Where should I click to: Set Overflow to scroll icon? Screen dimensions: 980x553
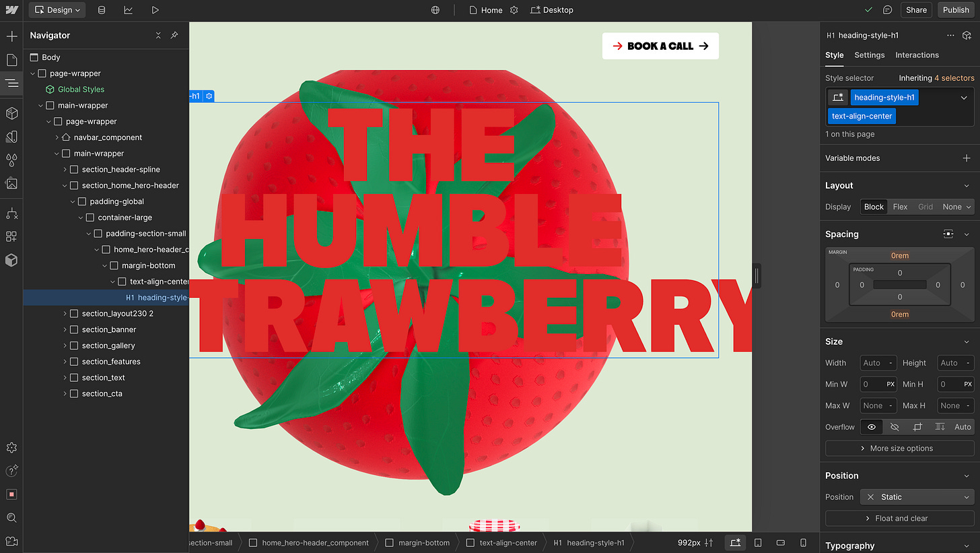(x=940, y=426)
